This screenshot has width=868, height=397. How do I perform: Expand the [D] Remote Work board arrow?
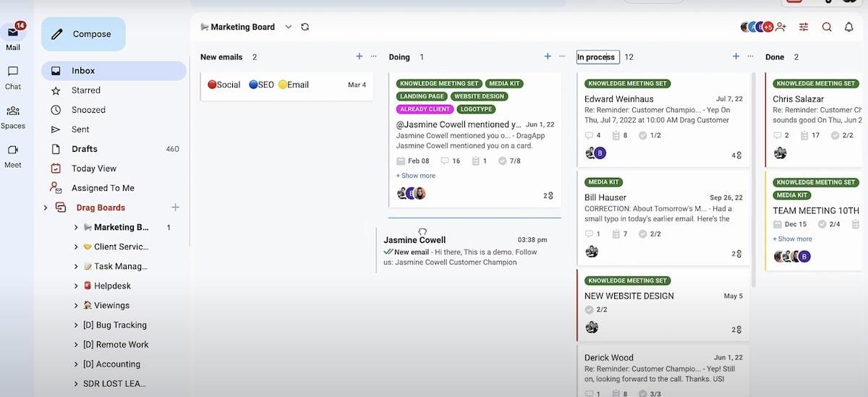(x=76, y=344)
